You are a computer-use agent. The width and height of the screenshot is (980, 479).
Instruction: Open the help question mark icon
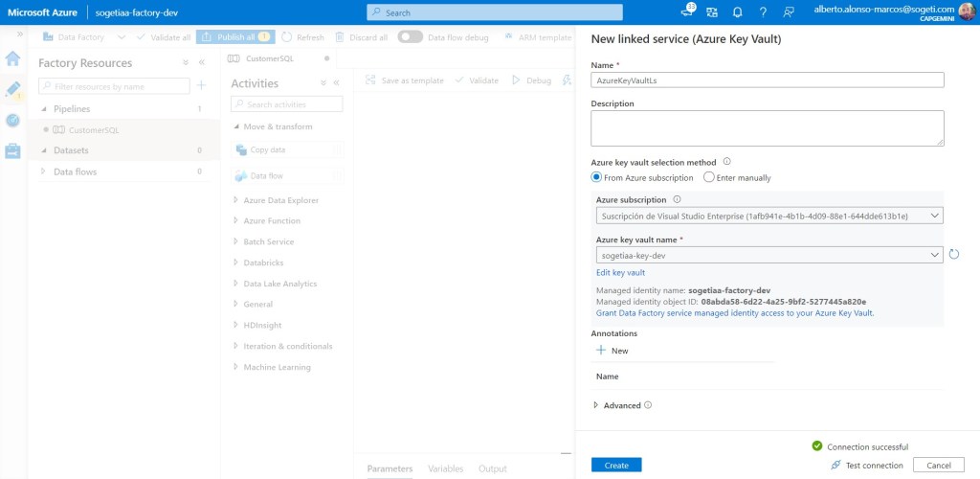tap(763, 12)
